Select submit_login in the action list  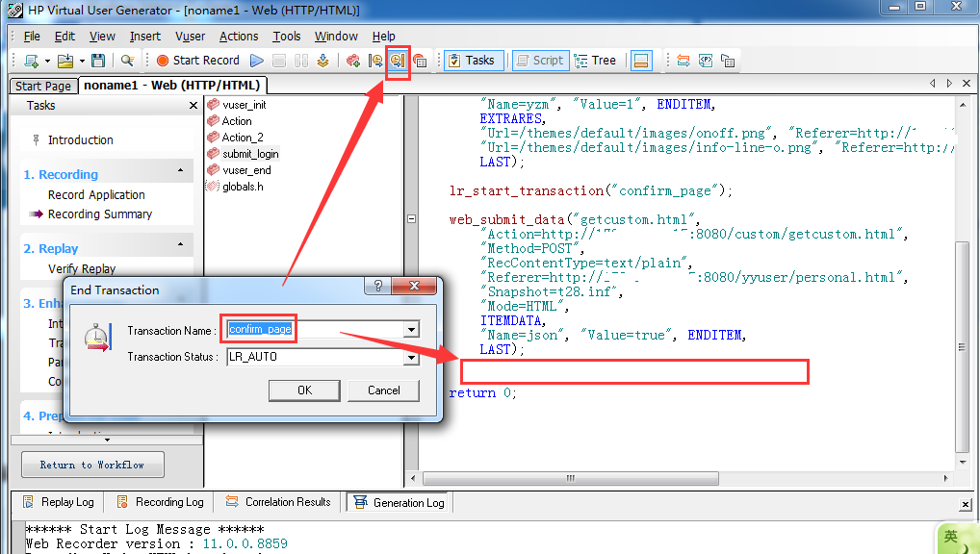[250, 154]
